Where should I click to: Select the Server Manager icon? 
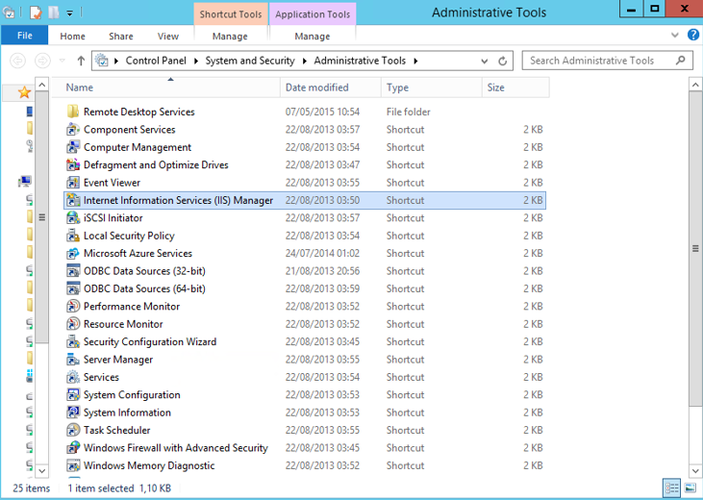pos(73,360)
